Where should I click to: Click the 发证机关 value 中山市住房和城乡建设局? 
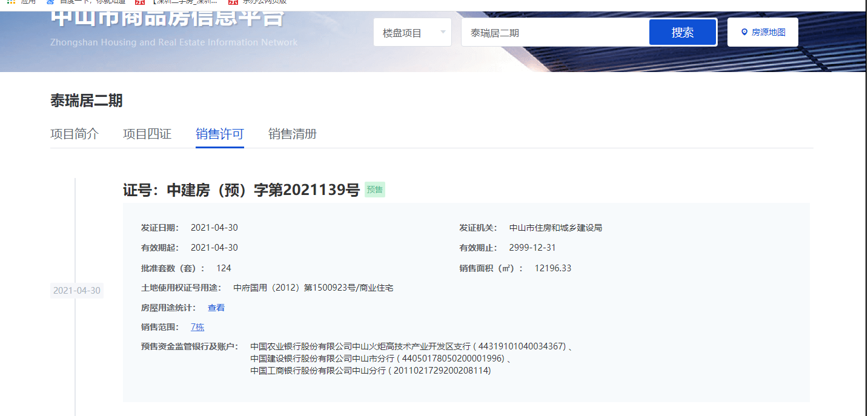coord(556,228)
